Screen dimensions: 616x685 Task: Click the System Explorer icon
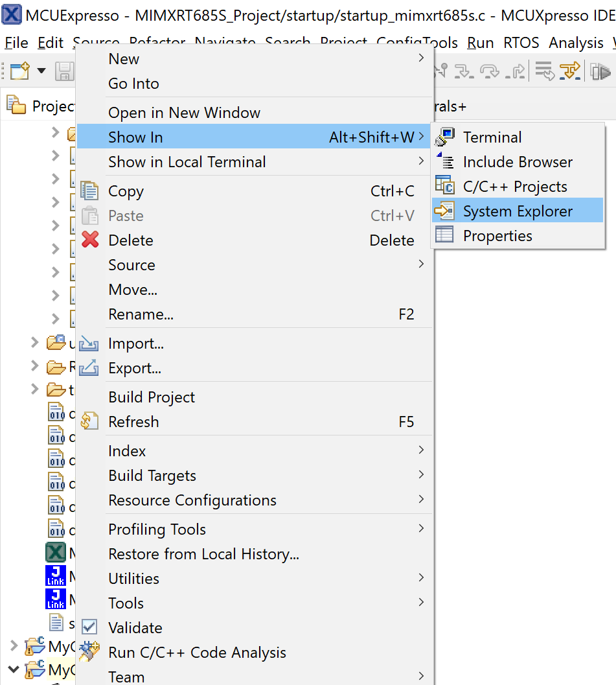pyautogui.click(x=445, y=211)
